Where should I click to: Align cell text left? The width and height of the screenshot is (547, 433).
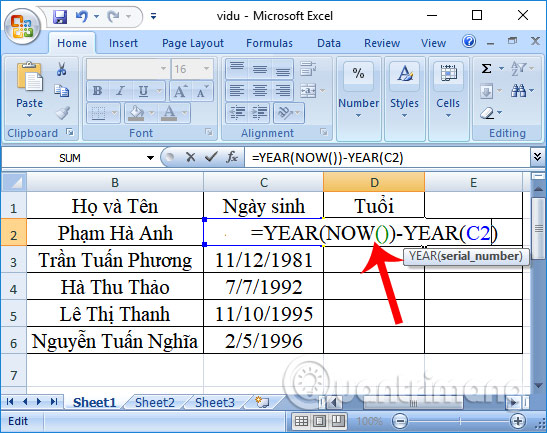click(237, 91)
